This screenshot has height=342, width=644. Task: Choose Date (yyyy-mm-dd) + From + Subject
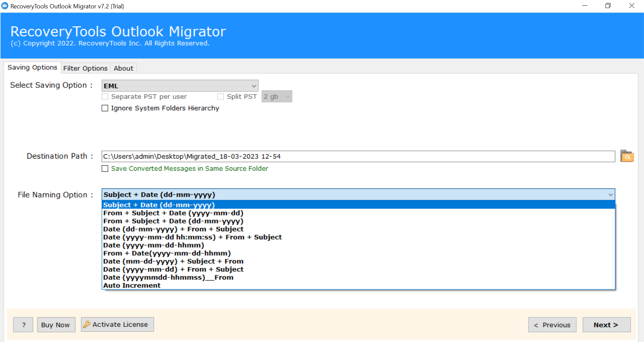coord(358,269)
